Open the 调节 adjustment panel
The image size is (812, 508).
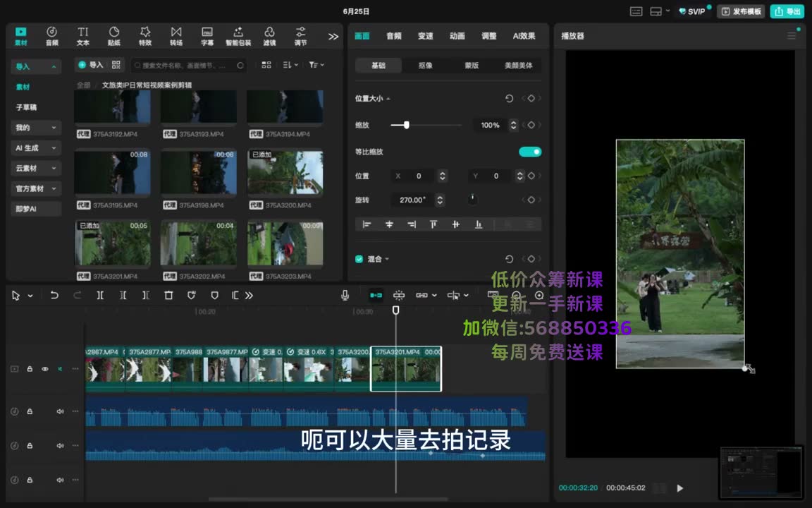coord(300,36)
